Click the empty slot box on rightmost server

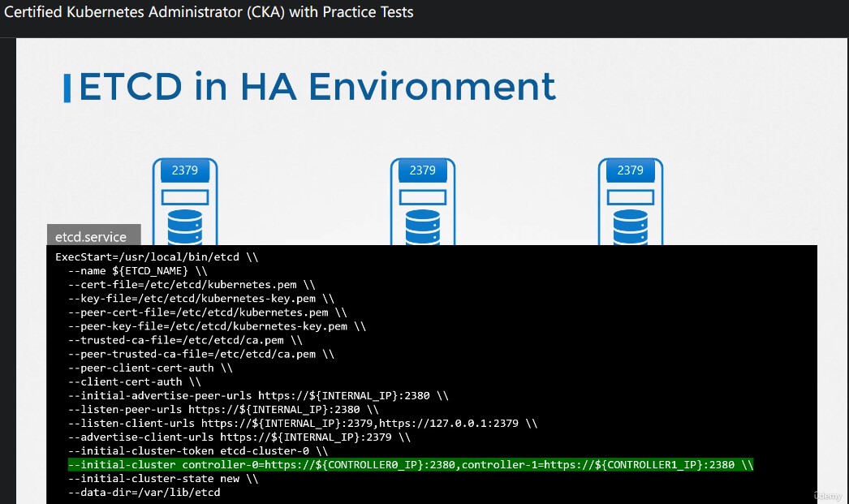click(x=630, y=197)
